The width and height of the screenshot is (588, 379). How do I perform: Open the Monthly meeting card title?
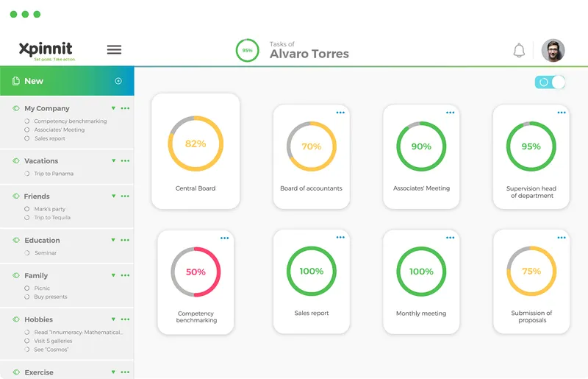click(x=421, y=314)
